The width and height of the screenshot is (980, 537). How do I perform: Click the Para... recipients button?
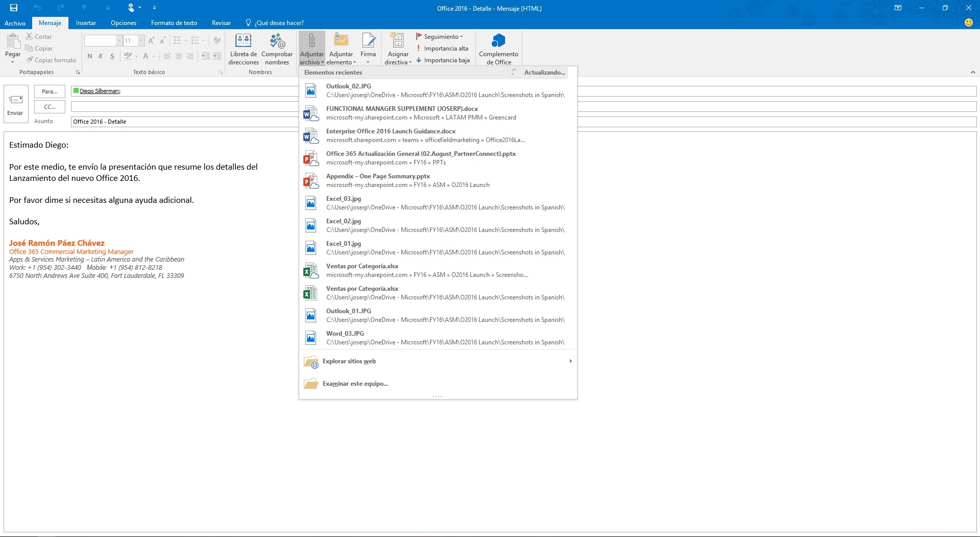(x=50, y=91)
